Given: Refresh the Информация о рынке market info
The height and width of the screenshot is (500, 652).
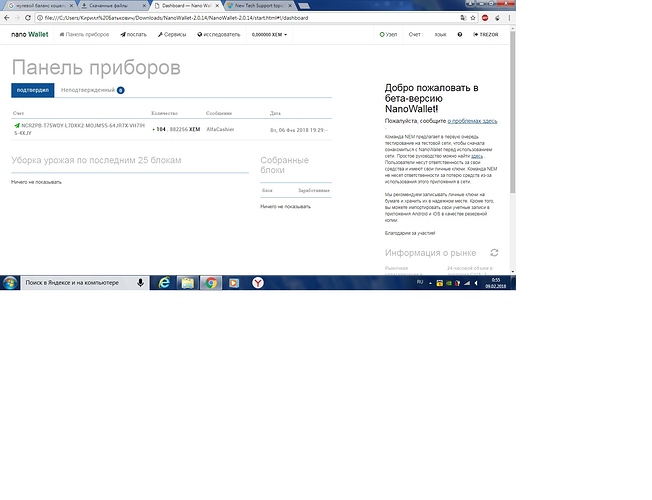Looking at the screenshot, I should (494, 252).
